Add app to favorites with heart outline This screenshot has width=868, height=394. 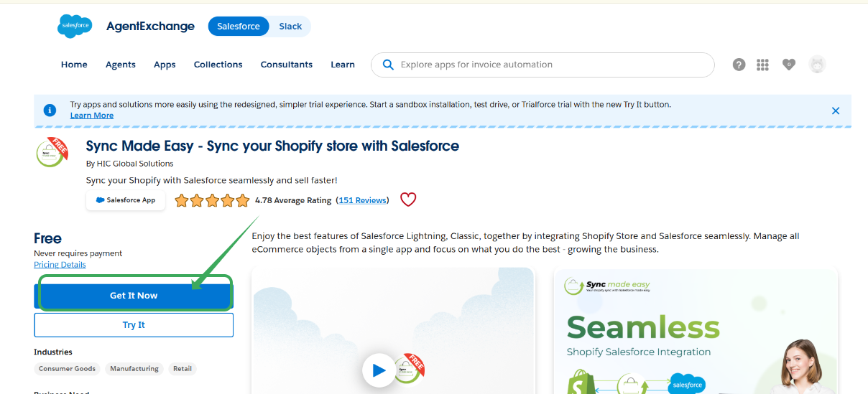point(408,200)
